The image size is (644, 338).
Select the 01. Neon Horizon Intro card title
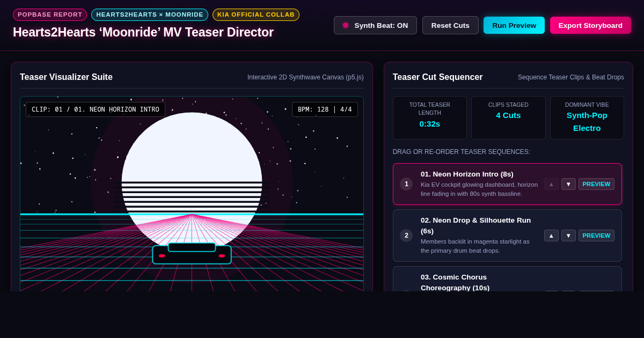pyautogui.click(x=467, y=174)
